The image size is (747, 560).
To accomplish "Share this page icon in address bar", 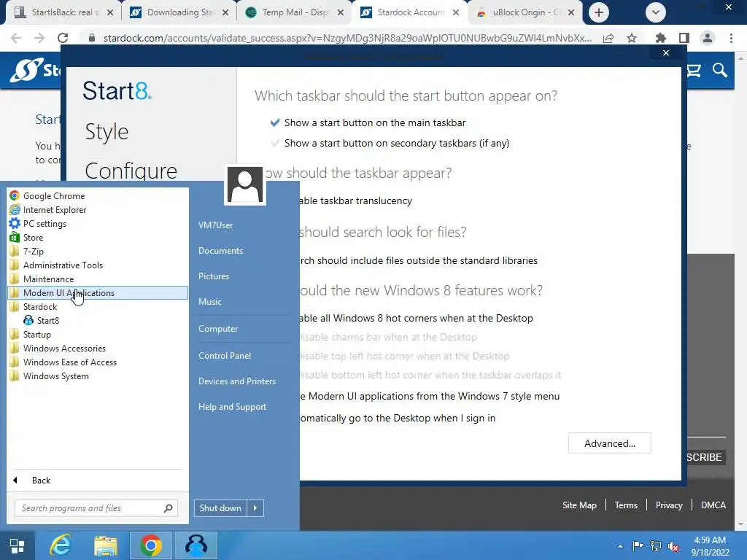I will click(608, 38).
